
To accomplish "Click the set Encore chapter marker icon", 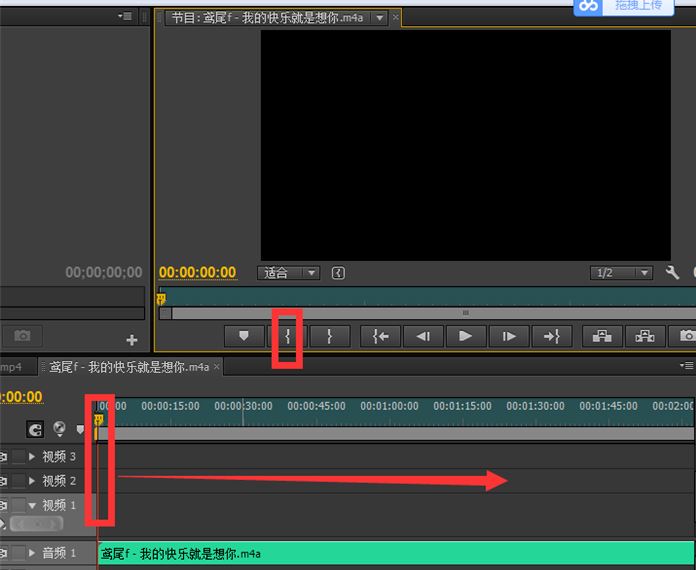I will pyautogui.click(x=59, y=429).
